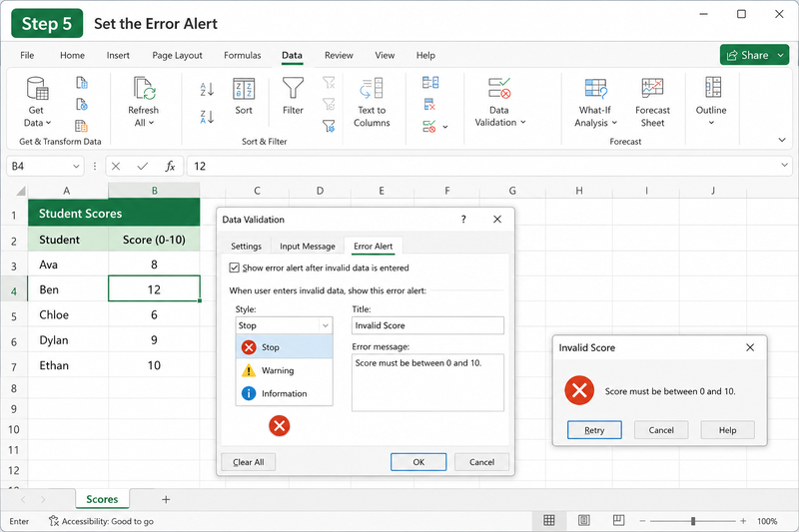Switch to Normal view in status bar
The height and width of the screenshot is (532, 799).
click(548, 520)
